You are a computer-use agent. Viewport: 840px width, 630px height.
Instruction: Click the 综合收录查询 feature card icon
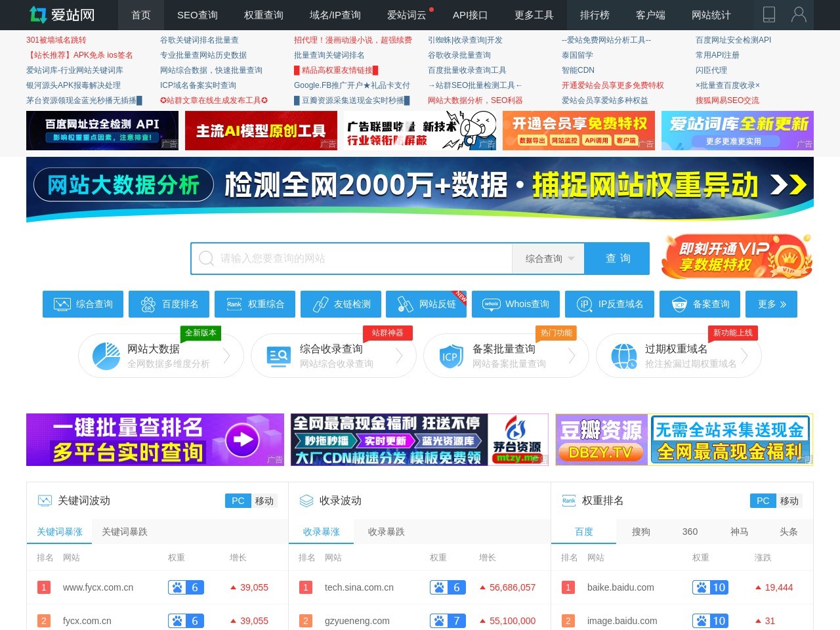tap(278, 356)
